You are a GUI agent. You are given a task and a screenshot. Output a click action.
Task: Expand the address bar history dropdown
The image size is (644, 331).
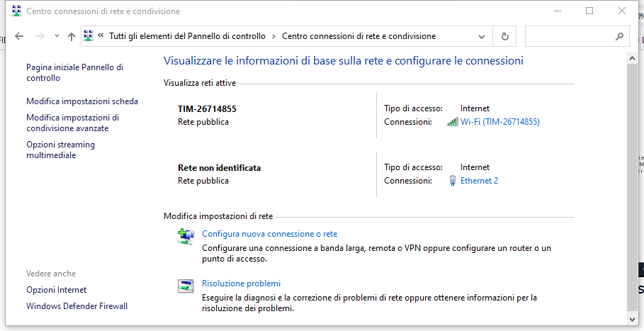click(482, 37)
